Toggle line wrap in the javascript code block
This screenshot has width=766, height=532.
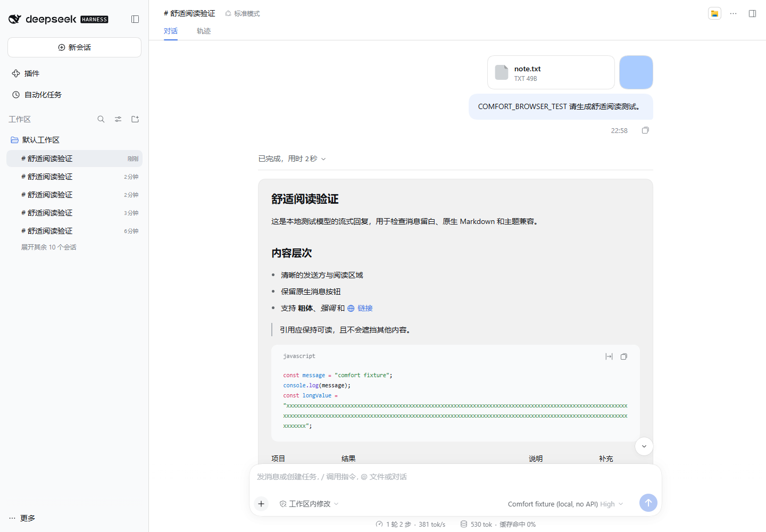pyautogui.click(x=609, y=356)
